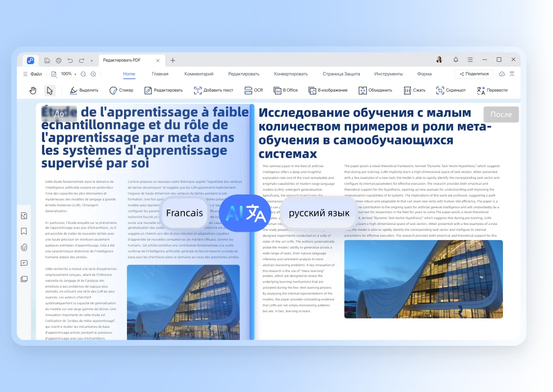Show the comments panel in sidebar

[24, 263]
